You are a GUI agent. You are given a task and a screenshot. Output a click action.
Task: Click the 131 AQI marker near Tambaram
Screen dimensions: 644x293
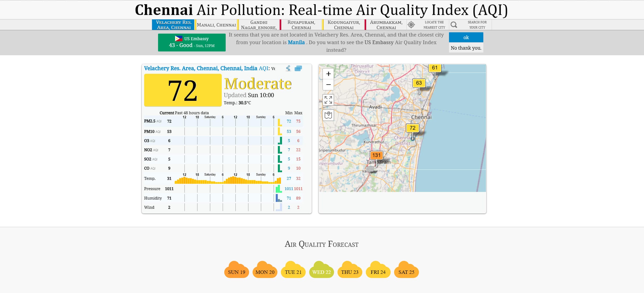coord(377,155)
